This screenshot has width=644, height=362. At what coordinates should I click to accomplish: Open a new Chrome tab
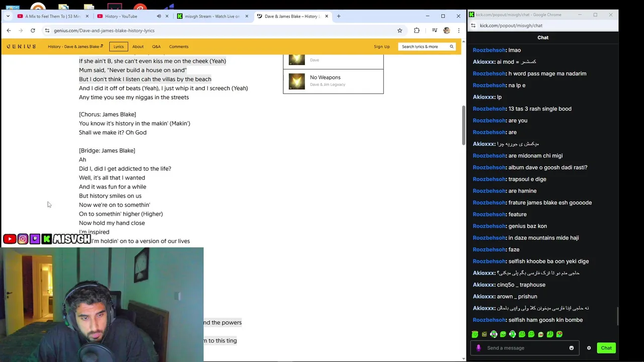(339, 16)
